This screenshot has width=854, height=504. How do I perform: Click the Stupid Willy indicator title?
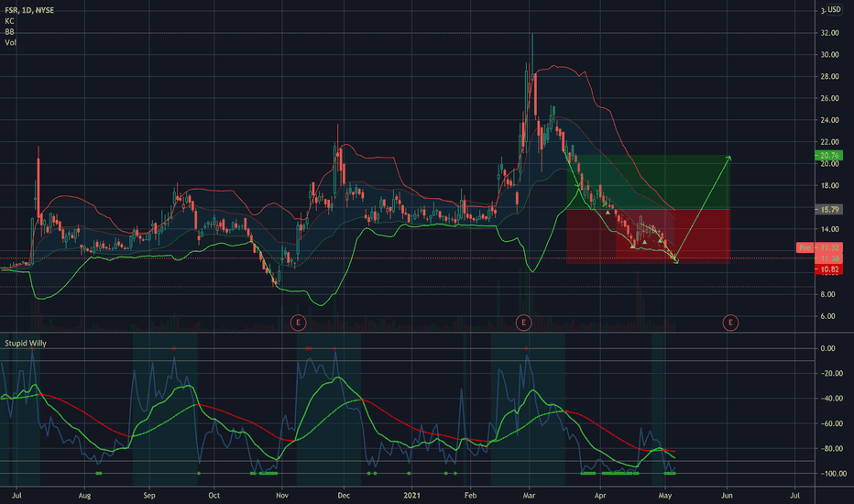coord(26,344)
